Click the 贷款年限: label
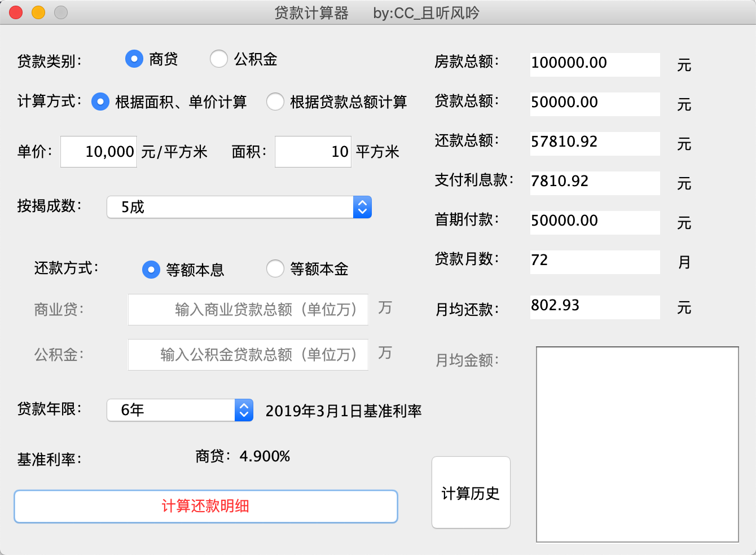The image size is (756, 555). pos(50,409)
